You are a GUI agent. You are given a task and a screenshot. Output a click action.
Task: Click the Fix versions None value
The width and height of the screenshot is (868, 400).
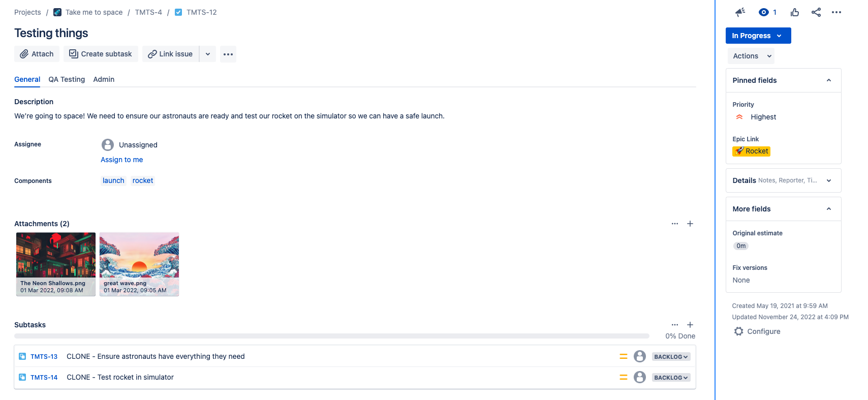coord(741,280)
